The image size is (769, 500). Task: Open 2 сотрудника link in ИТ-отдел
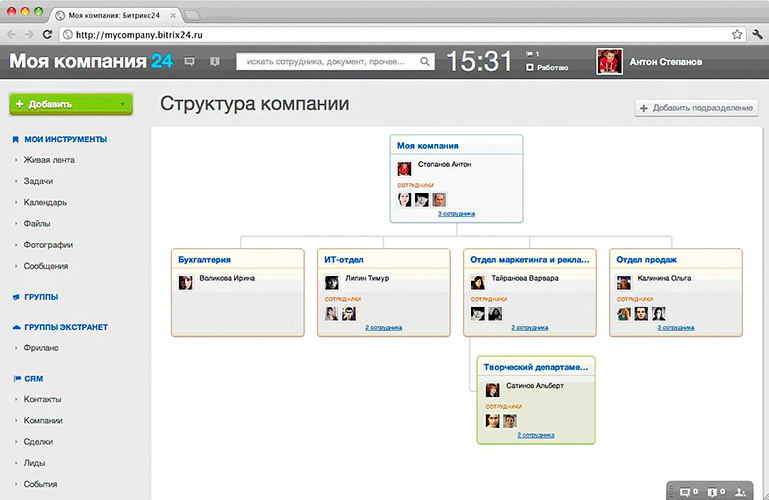384,327
